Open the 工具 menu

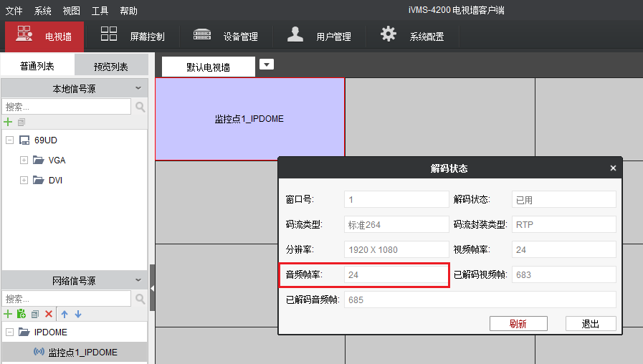coord(100,11)
